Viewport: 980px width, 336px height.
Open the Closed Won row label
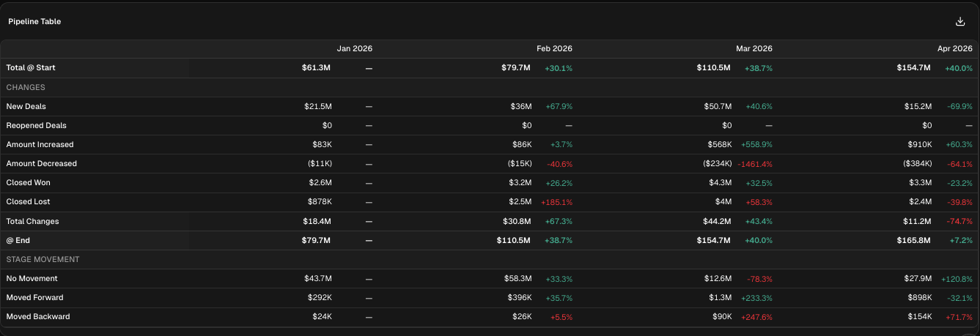[x=28, y=182]
